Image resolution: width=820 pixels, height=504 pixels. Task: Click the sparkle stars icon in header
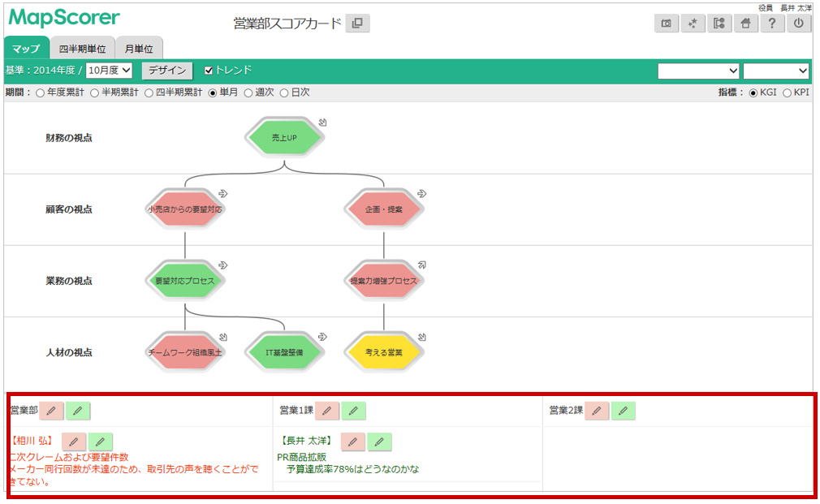point(693,24)
